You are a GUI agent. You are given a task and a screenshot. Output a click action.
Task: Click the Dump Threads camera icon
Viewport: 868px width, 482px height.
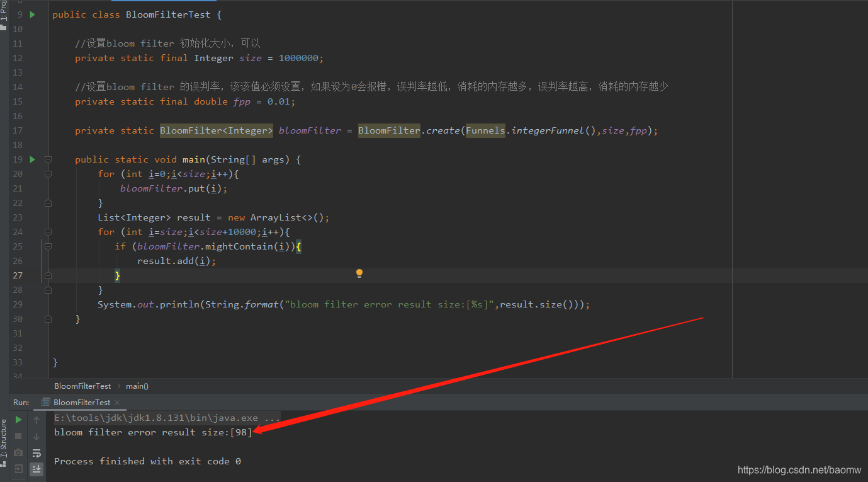click(18, 452)
